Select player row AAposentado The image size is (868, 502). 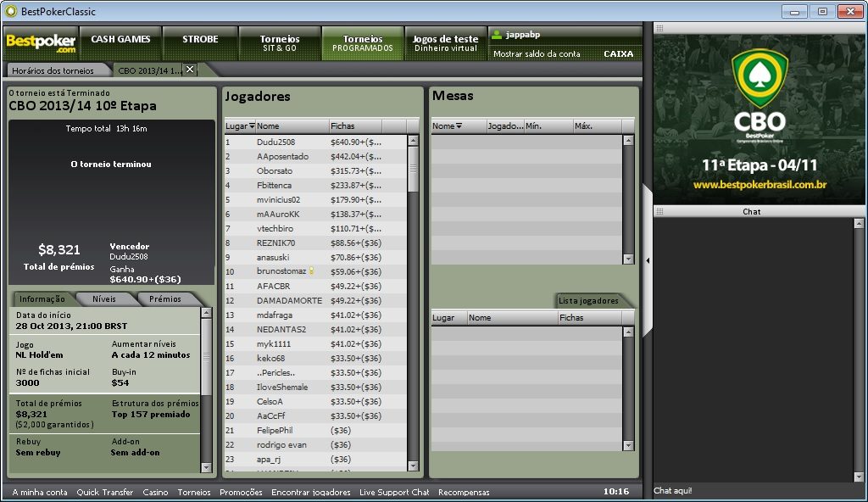click(x=315, y=156)
